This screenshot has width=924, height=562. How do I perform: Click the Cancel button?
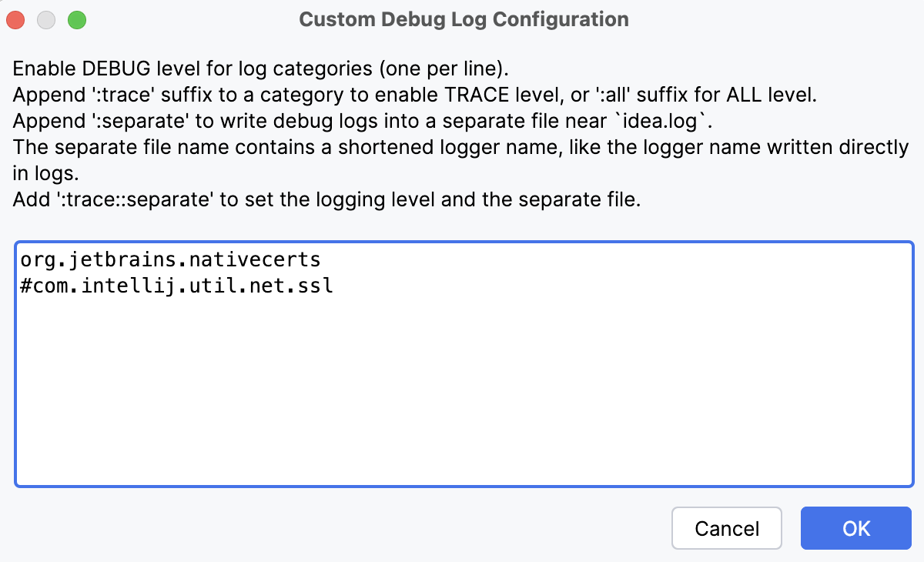(726, 528)
